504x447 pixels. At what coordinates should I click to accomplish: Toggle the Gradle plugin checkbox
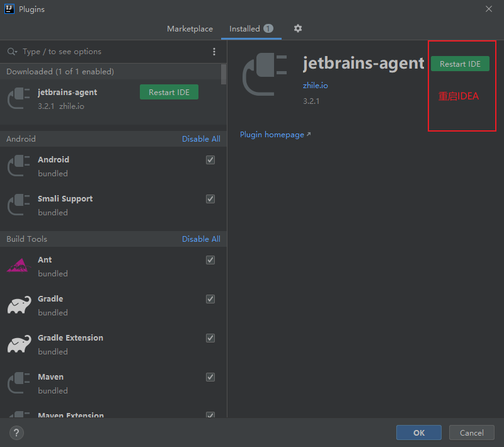tap(210, 299)
